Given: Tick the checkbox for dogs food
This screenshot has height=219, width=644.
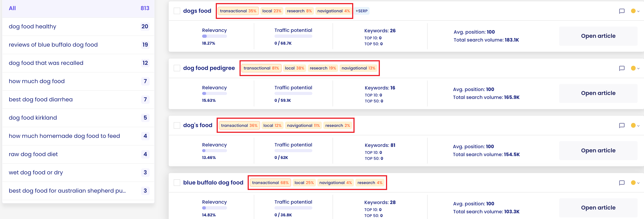Looking at the screenshot, I should tap(177, 11).
